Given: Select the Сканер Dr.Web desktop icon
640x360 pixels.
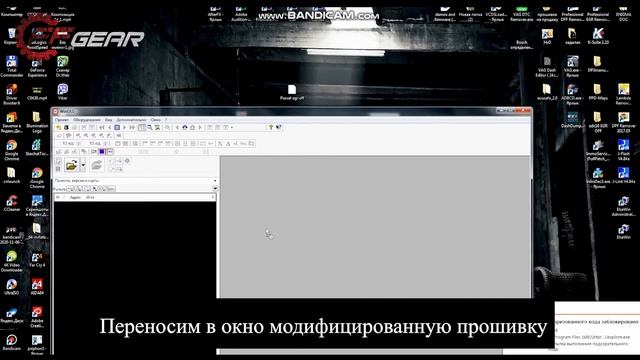Looking at the screenshot, I should click(62, 66).
